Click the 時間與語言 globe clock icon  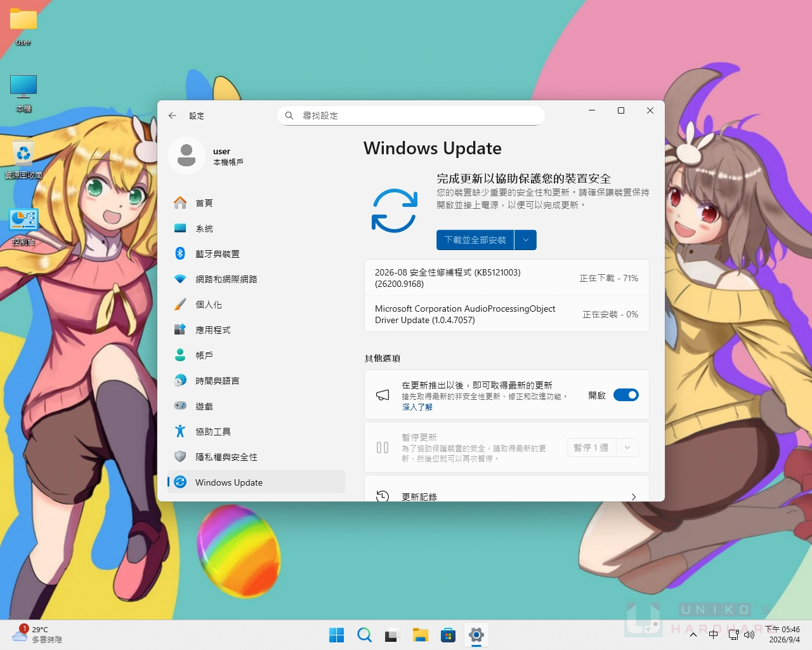180,380
